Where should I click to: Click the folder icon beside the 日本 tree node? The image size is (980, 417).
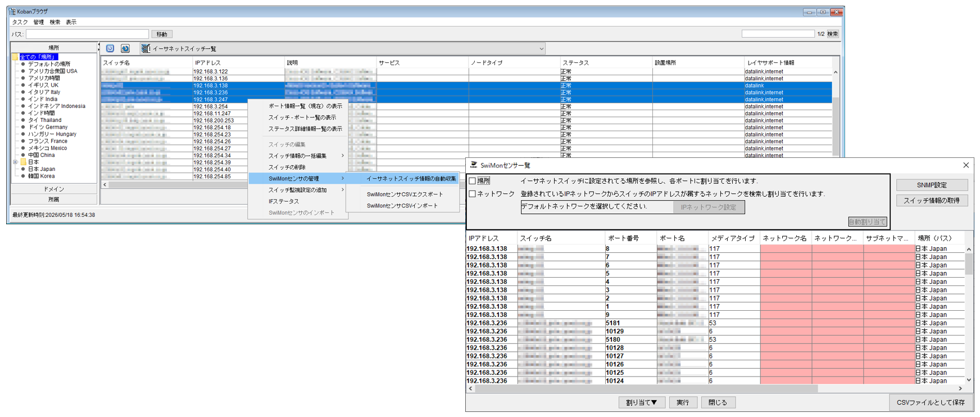click(24, 162)
